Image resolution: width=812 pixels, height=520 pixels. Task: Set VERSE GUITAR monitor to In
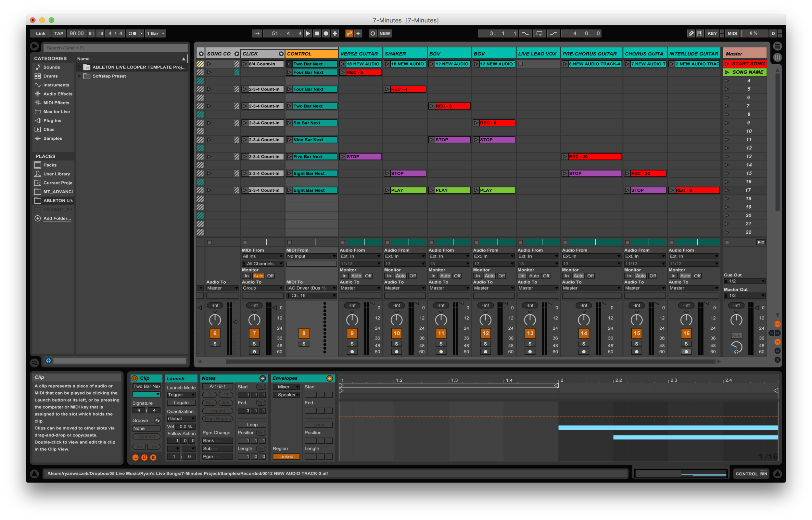344,276
